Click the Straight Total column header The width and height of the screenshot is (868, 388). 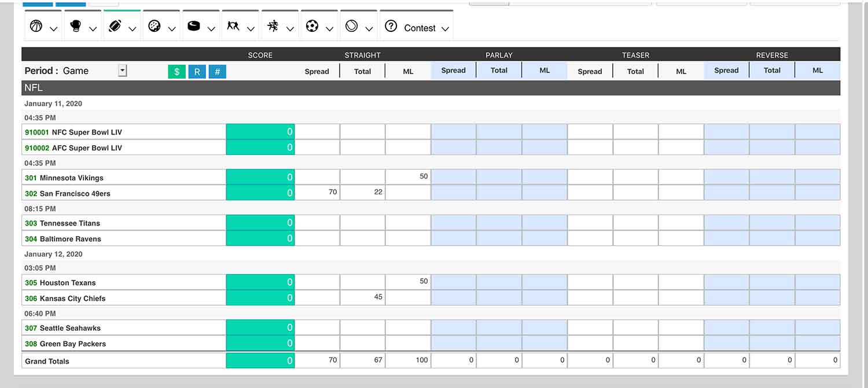(363, 71)
